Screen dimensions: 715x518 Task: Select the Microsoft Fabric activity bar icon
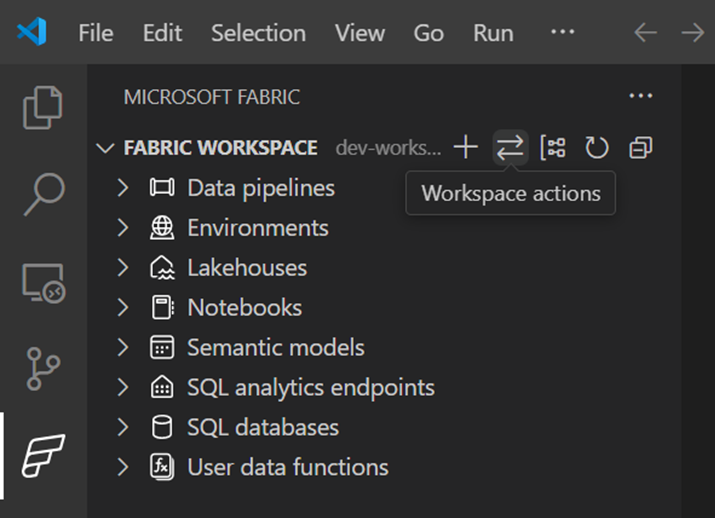point(43,456)
